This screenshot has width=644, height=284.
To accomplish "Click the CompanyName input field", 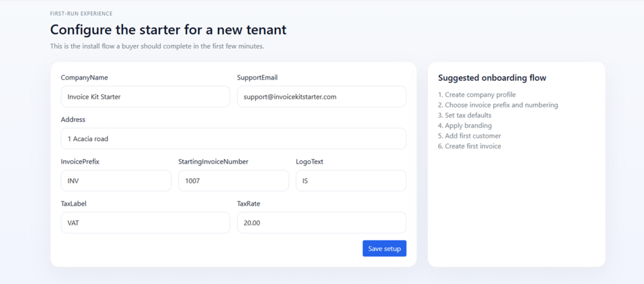I will [145, 97].
